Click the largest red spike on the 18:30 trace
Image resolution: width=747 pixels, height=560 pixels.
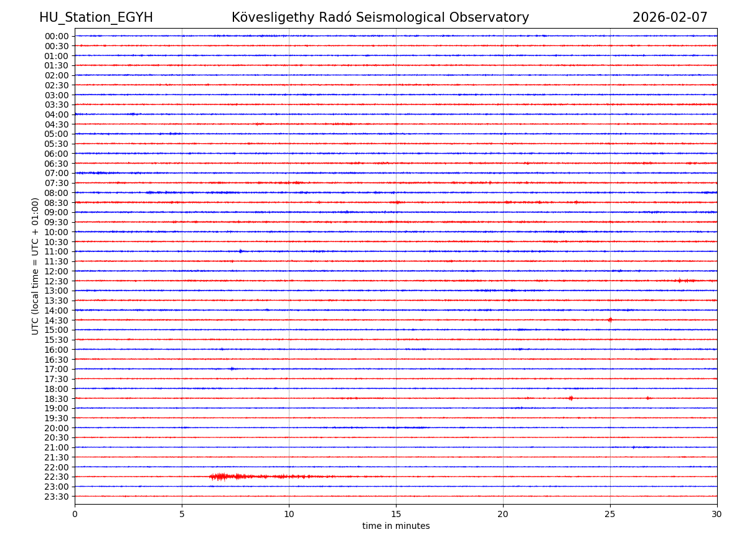click(570, 398)
